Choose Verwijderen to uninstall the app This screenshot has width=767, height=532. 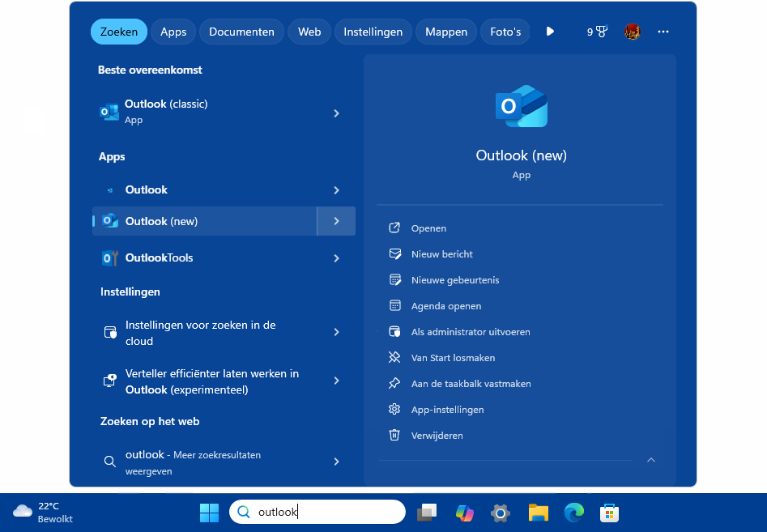(437, 436)
